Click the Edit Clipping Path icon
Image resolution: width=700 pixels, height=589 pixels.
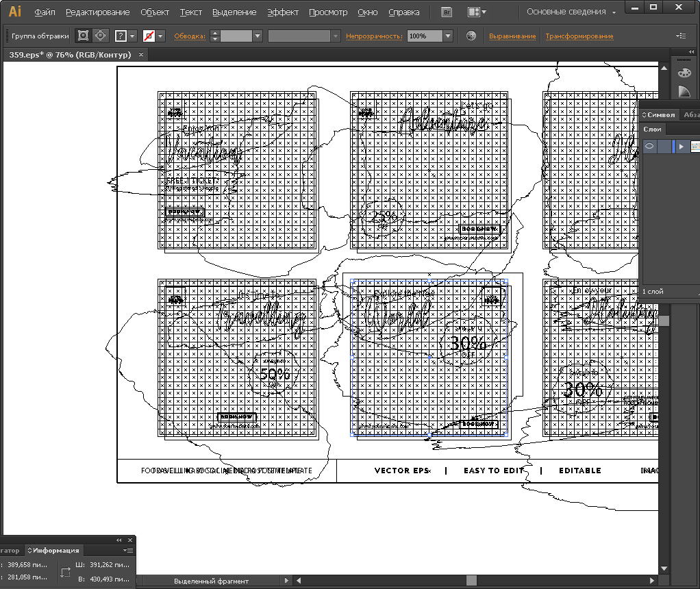tap(83, 36)
